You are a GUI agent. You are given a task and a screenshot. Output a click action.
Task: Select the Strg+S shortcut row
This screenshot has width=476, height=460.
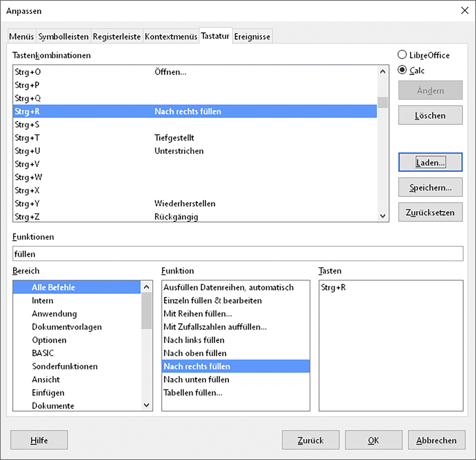195,124
